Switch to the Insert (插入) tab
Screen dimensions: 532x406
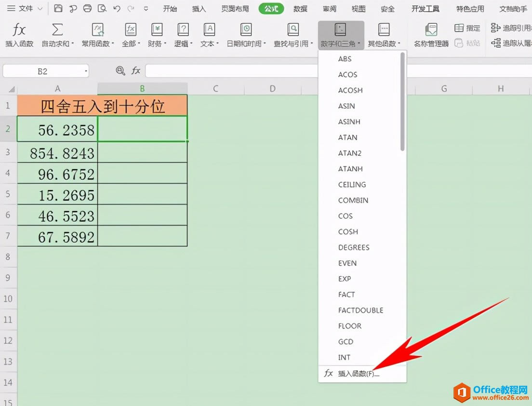point(199,9)
